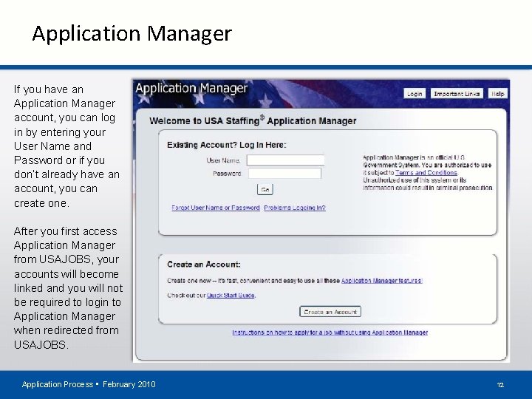532x399 pixels.
Task: Open the Forgot User Name or Password link
Action: [216, 208]
